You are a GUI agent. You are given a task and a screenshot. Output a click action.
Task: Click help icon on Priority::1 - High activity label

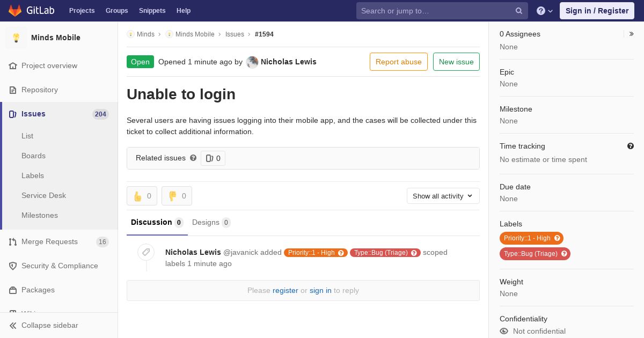[341, 253]
